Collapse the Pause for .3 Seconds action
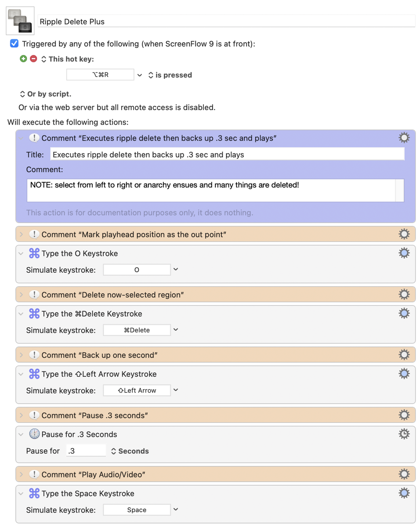The height and width of the screenshot is (527, 420). coord(21,434)
